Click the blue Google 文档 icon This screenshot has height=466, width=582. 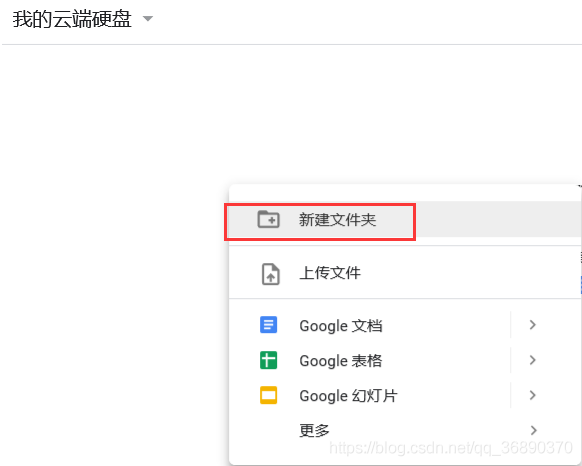(268, 325)
